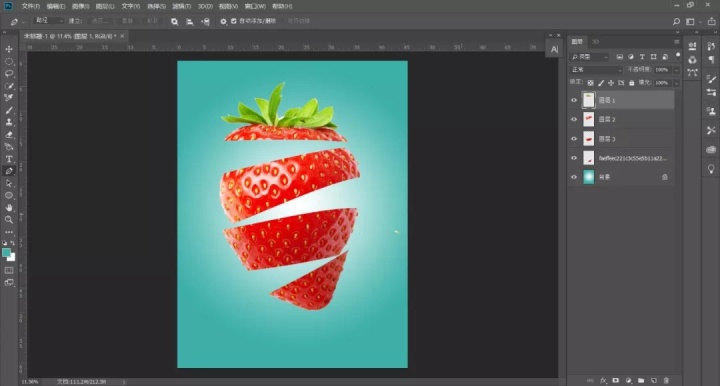Hide the background layer eye icon
This screenshot has width=720, height=386.
click(574, 177)
